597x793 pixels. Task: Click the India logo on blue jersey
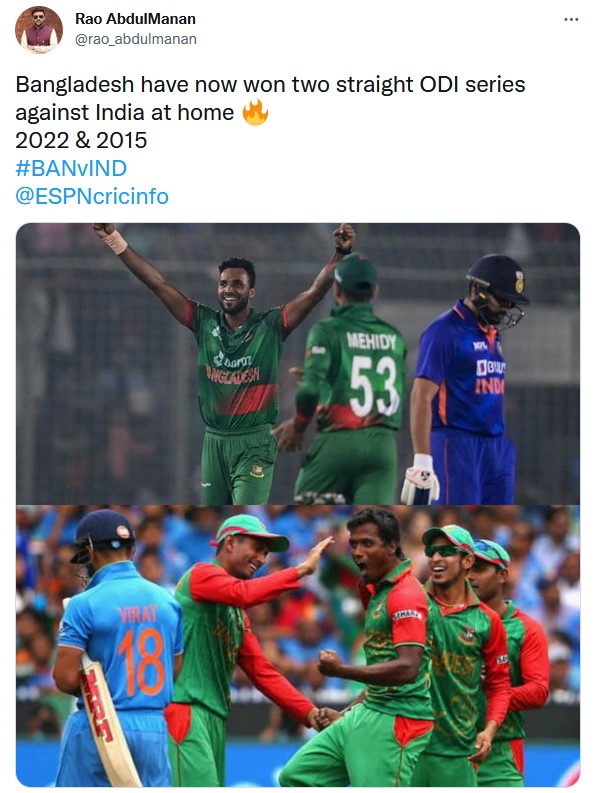click(x=490, y=377)
